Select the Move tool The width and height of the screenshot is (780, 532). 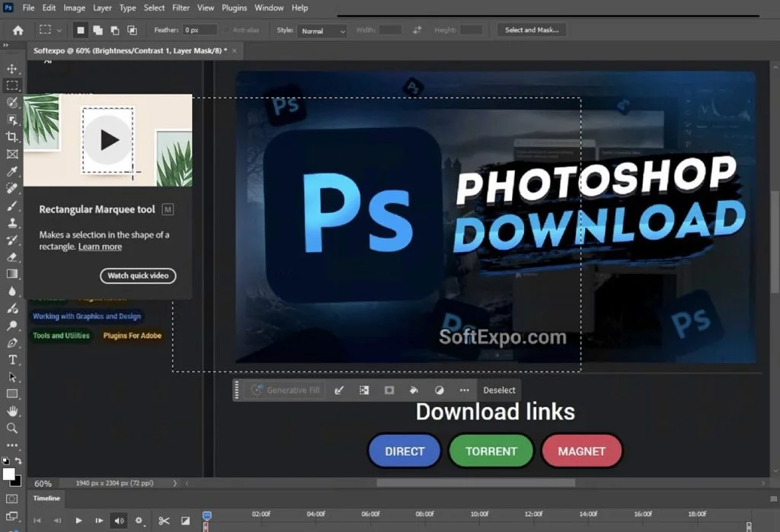tap(11, 68)
